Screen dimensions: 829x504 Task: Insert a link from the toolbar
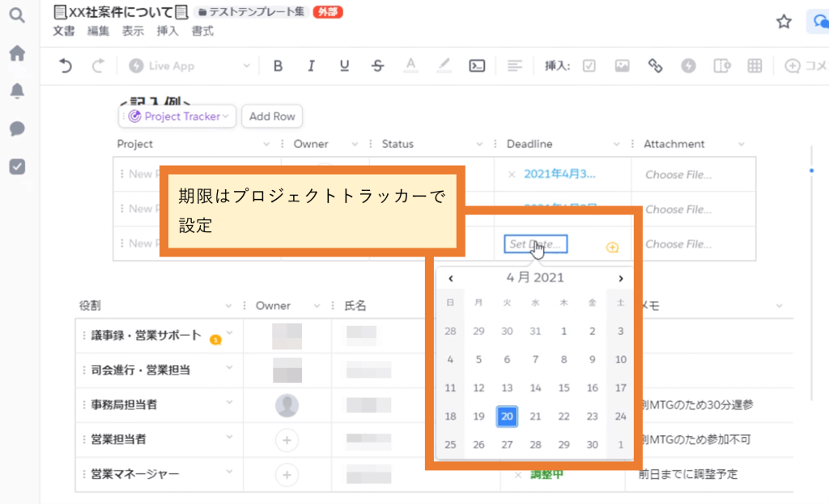[x=655, y=66]
